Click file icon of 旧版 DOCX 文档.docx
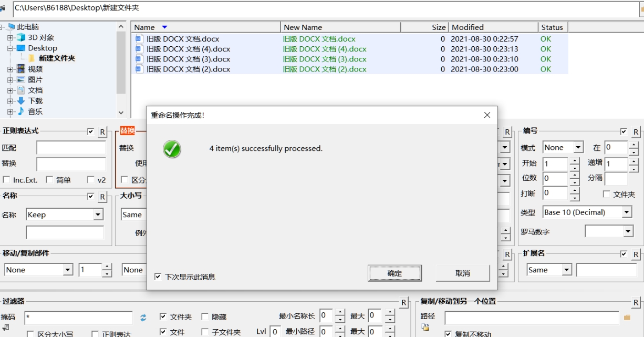 [139, 38]
